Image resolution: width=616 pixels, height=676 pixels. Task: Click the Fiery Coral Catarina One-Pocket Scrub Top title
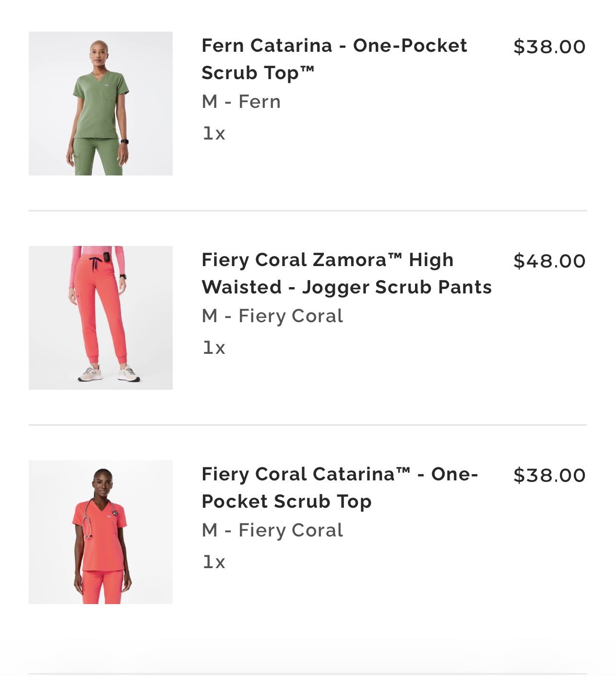coord(340,488)
